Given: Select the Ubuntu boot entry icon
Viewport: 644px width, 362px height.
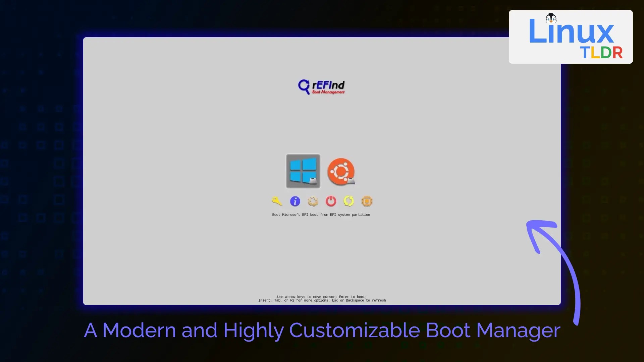Looking at the screenshot, I should [x=340, y=171].
